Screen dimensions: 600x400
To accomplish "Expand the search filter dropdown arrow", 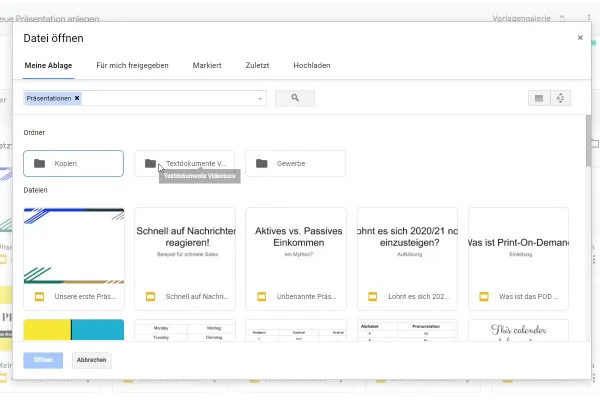I will [260, 99].
